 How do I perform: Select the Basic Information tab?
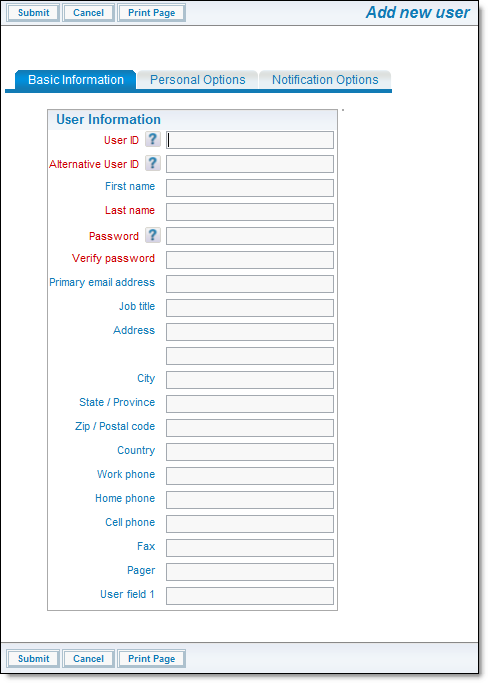76,80
